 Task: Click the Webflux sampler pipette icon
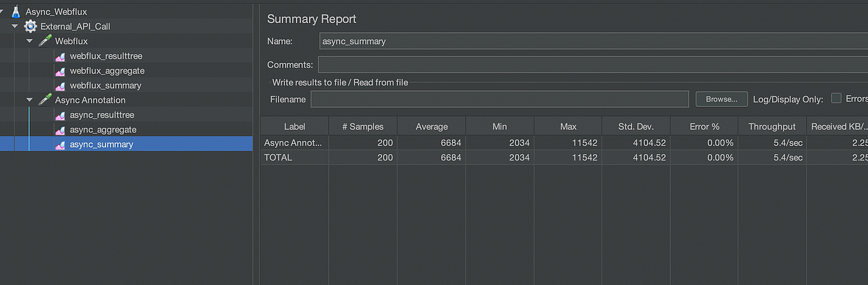coord(45,41)
